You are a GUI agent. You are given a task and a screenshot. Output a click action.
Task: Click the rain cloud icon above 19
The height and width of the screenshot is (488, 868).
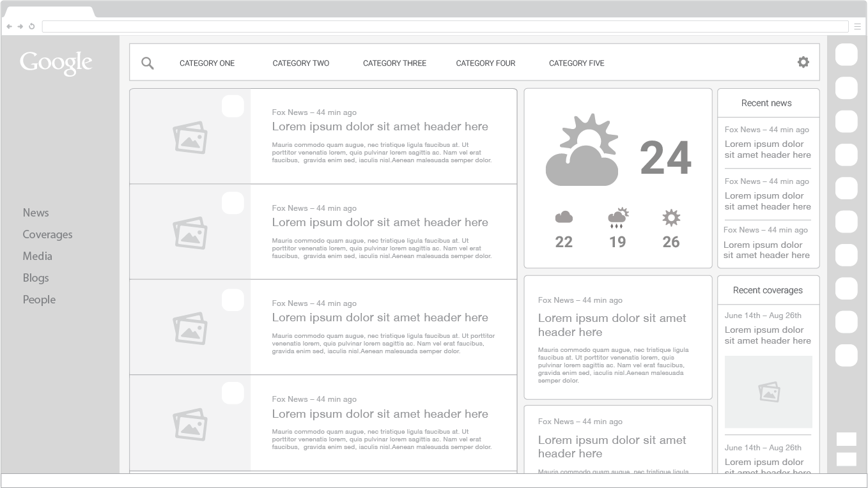pyautogui.click(x=618, y=218)
